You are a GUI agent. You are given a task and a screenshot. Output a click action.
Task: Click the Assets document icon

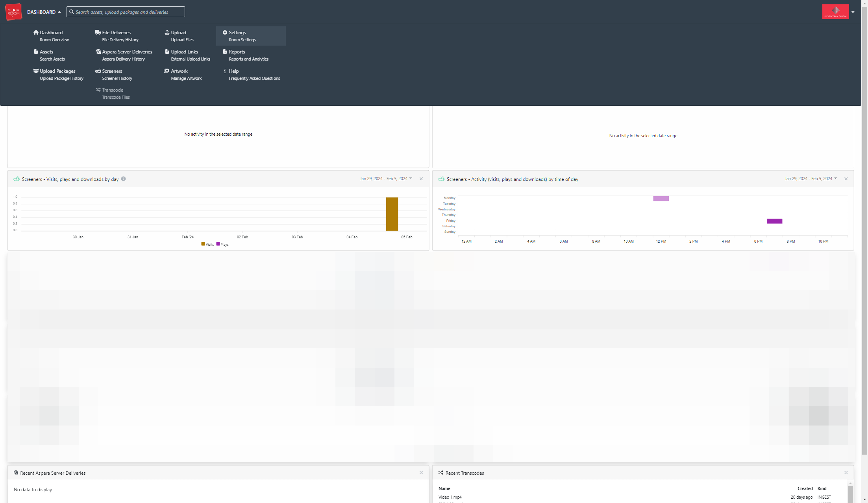(36, 52)
